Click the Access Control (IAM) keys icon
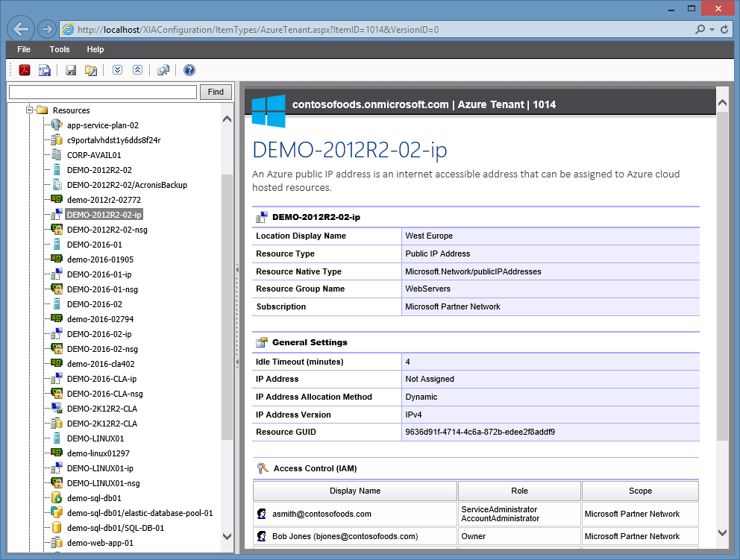740x560 pixels. click(263, 468)
